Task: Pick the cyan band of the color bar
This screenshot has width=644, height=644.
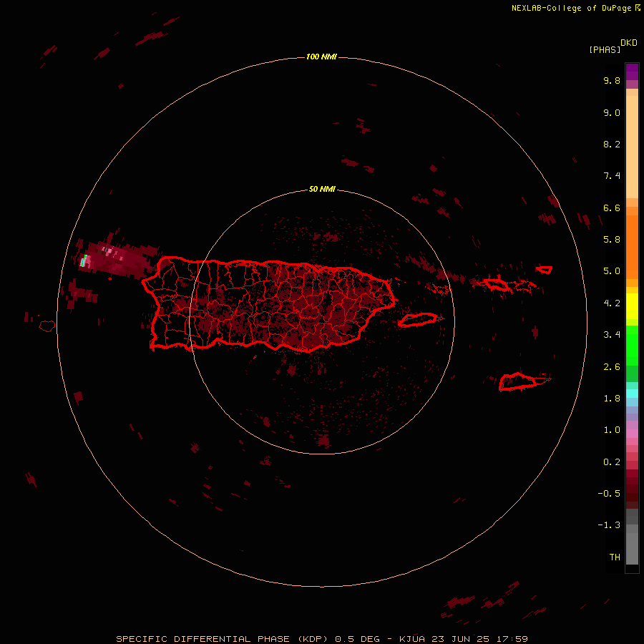Action: (632, 394)
